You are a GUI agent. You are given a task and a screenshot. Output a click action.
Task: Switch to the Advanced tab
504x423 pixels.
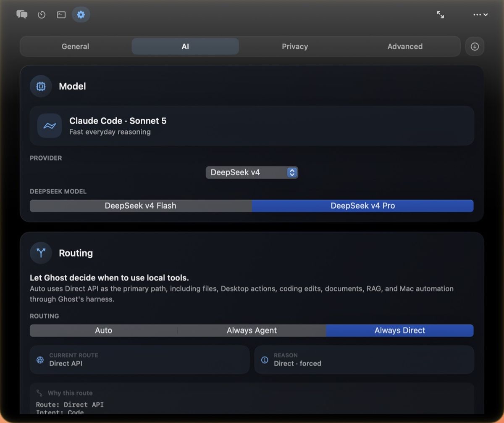(405, 46)
